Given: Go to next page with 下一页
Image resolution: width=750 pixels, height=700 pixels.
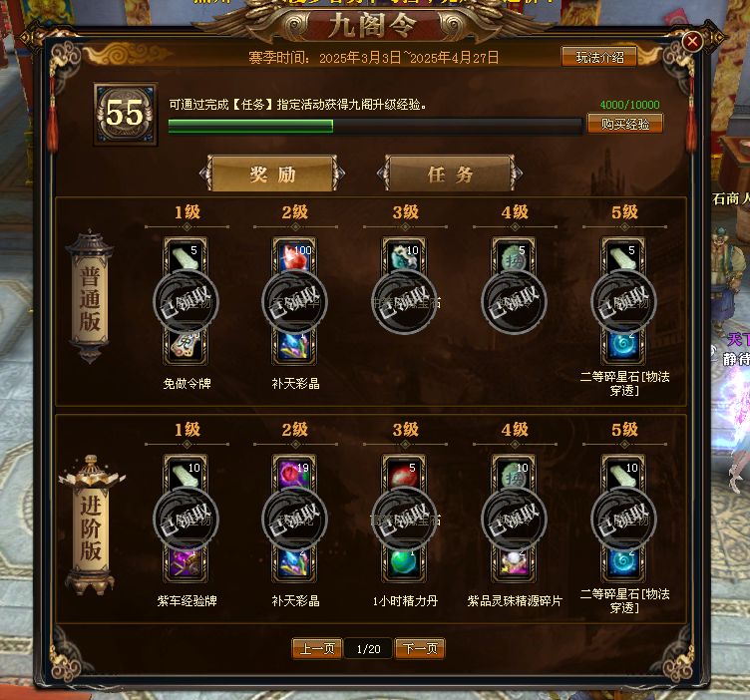Looking at the screenshot, I should pyautogui.click(x=420, y=648).
